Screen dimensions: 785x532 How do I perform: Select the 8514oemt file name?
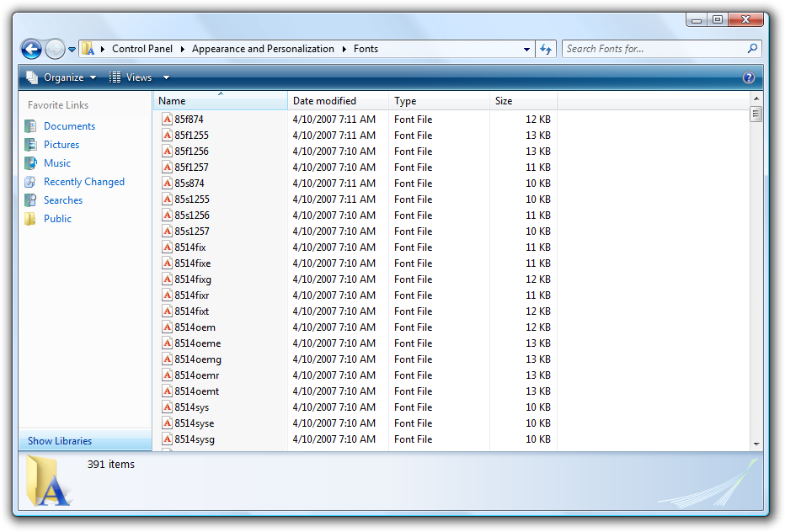click(197, 391)
